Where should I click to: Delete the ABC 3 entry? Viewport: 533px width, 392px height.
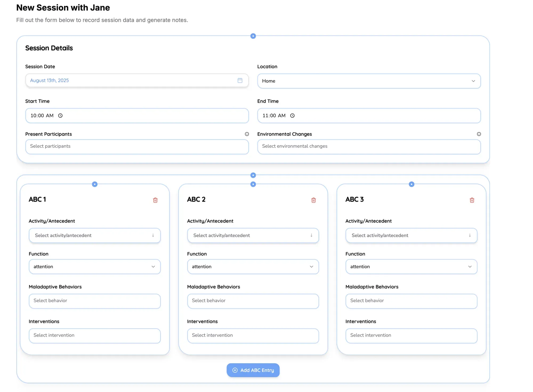[472, 200]
